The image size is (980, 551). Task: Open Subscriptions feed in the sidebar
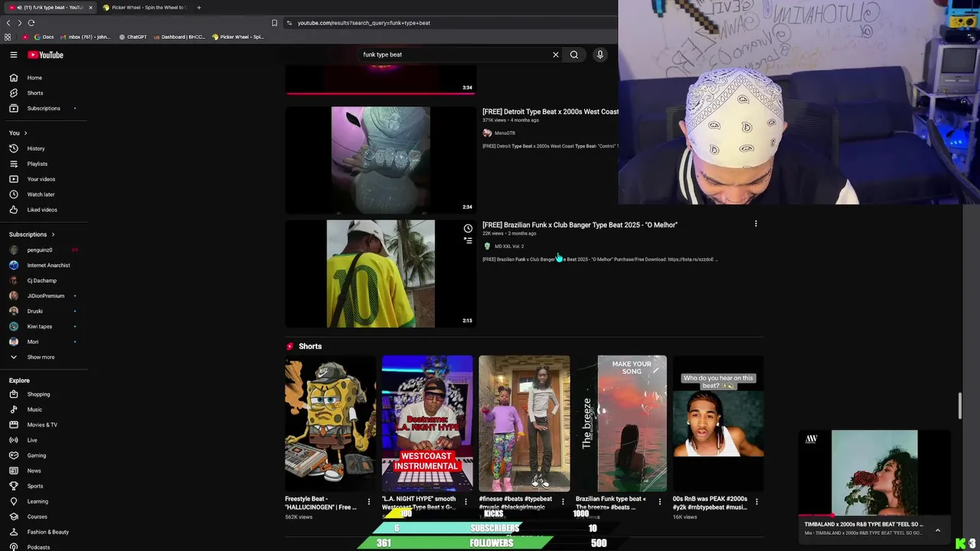[x=44, y=108]
